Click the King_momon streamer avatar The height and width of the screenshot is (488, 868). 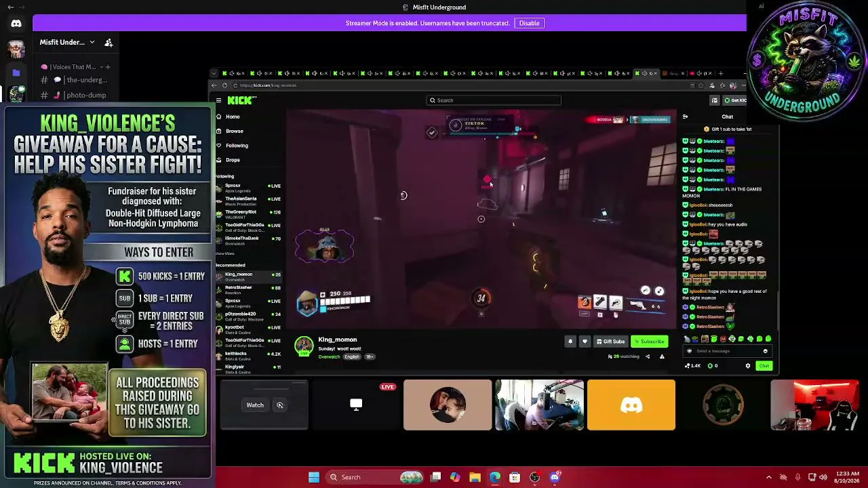[x=304, y=346]
